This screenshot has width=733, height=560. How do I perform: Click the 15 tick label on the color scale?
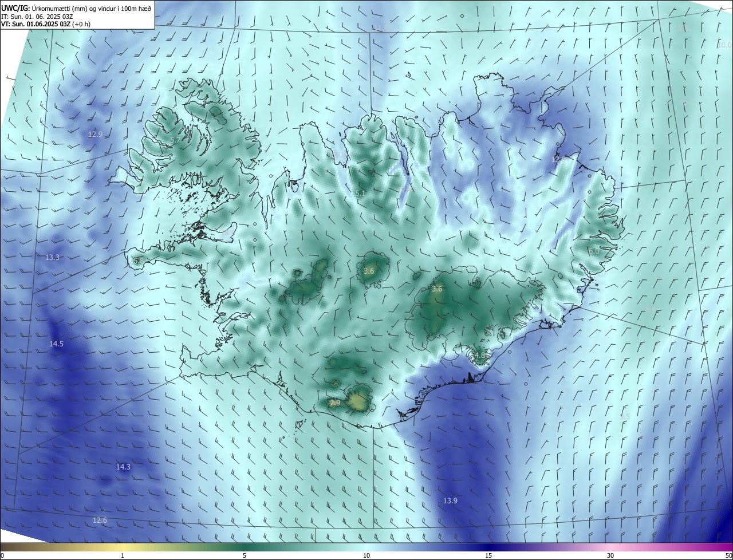(x=488, y=555)
